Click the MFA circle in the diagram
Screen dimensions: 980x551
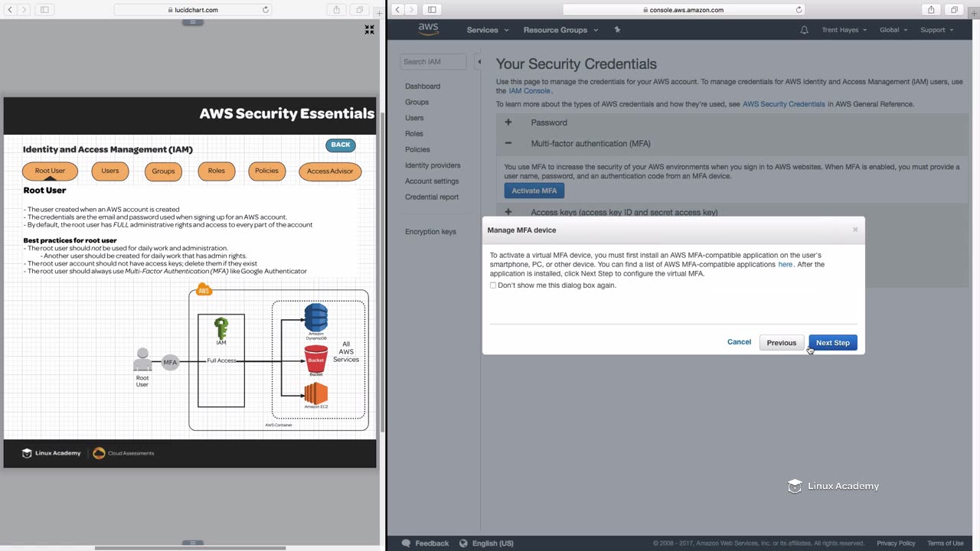pos(170,362)
